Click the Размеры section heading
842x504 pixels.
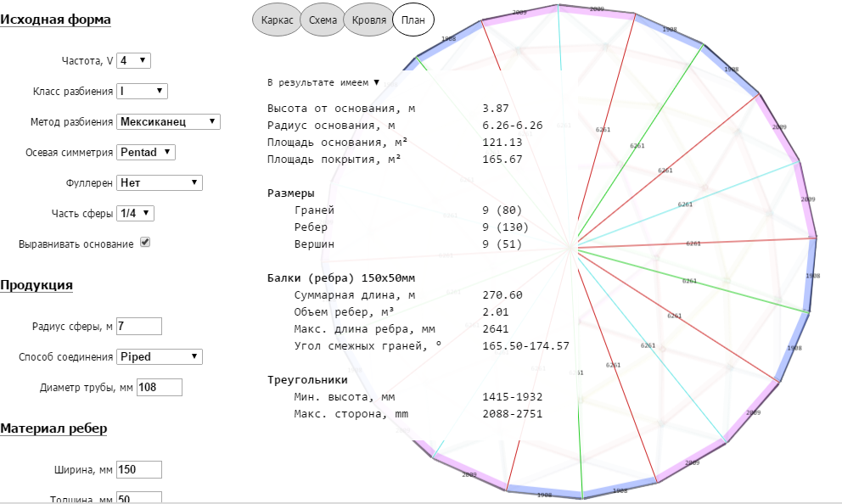click(x=291, y=193)
